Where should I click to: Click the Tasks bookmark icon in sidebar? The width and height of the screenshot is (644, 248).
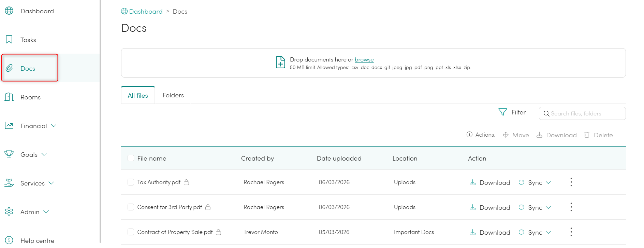click(x=9, y=40)
